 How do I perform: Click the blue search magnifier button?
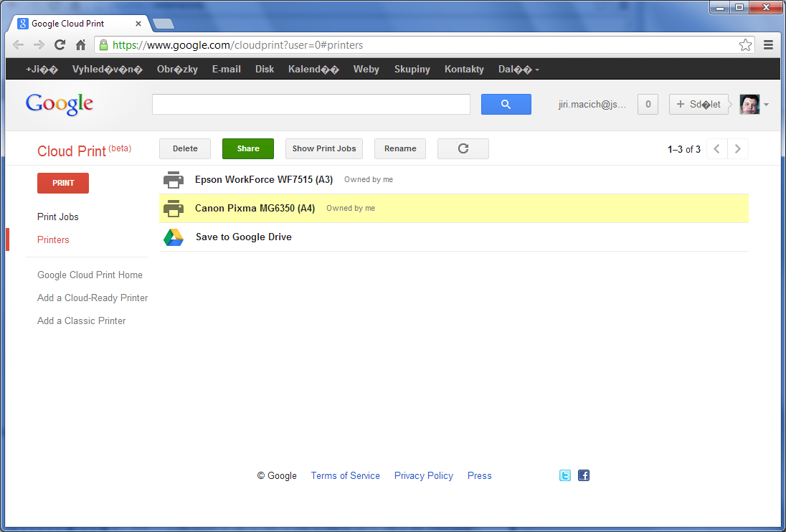tap(506, 104)
